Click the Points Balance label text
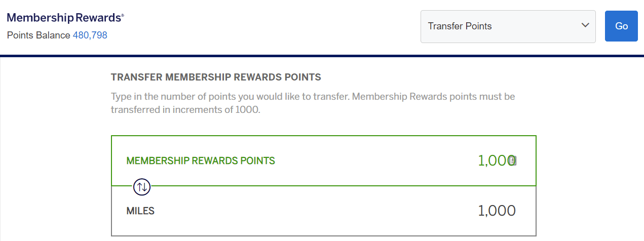644x241 pixels. pyautogui.click(x=39, y=35)
